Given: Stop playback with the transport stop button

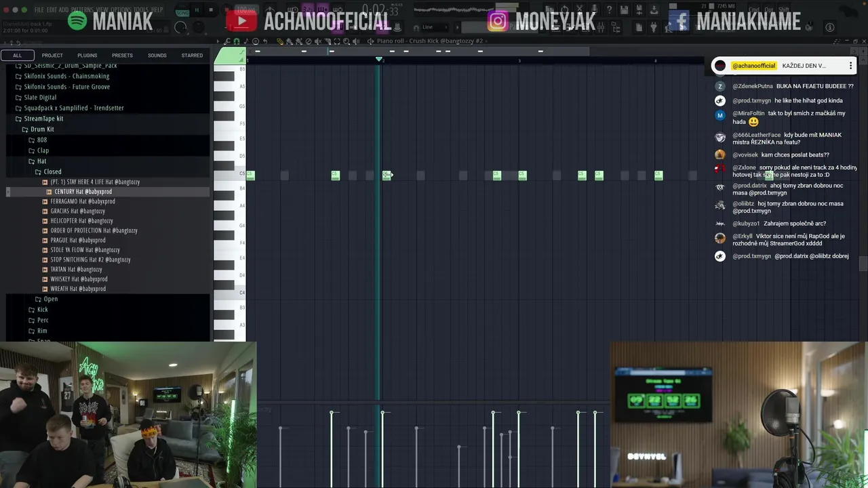Looking at the screenshot, I should tap(211, 10).
